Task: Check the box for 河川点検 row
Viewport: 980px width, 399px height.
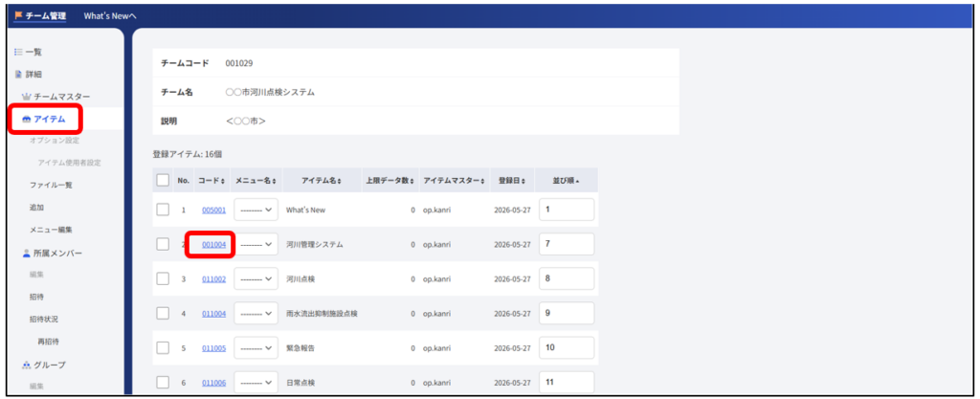Action: (x=163, y=278)
